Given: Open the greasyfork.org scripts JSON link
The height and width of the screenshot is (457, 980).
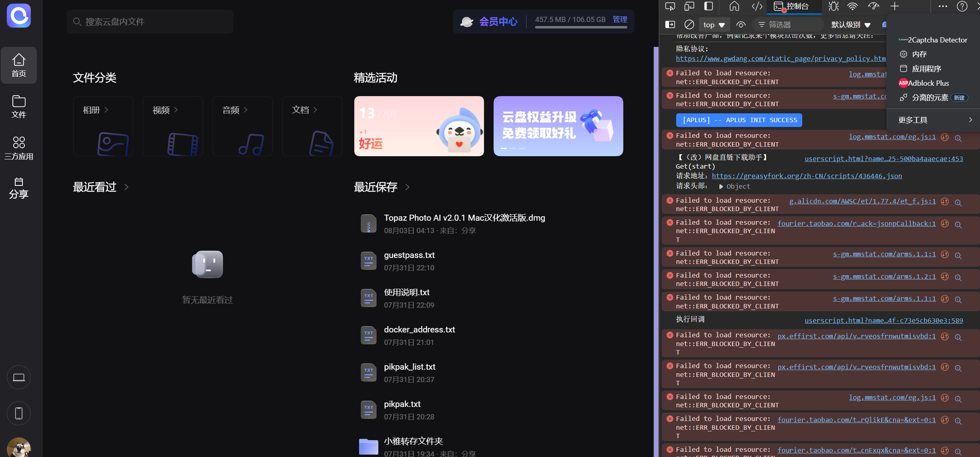Looking at the screenshot, I should coord(807,176).
